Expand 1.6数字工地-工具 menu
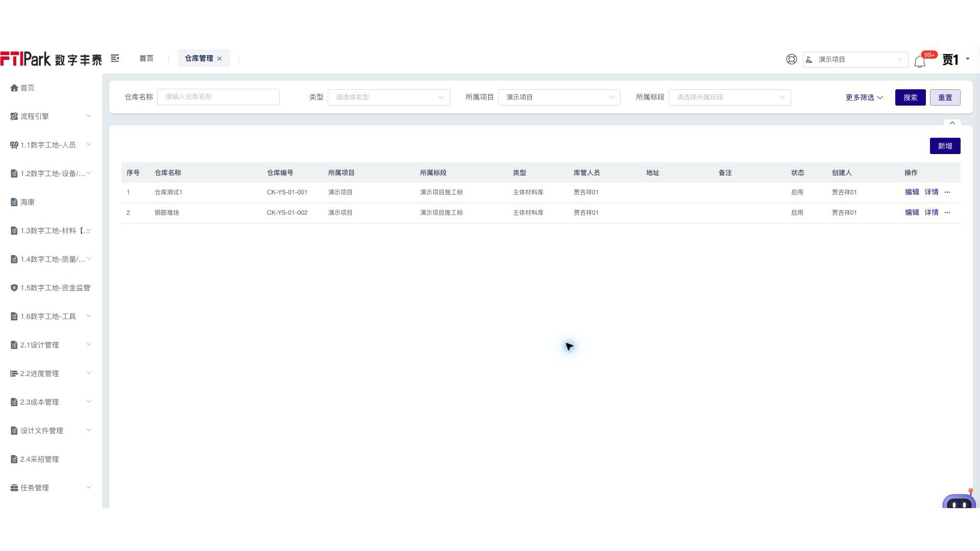The image size is (980, 551). [51, 316]
